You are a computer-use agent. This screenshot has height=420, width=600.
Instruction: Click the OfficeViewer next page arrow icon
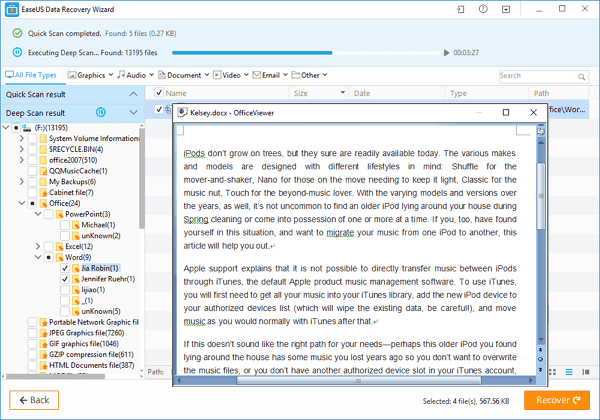coord(541,370)
